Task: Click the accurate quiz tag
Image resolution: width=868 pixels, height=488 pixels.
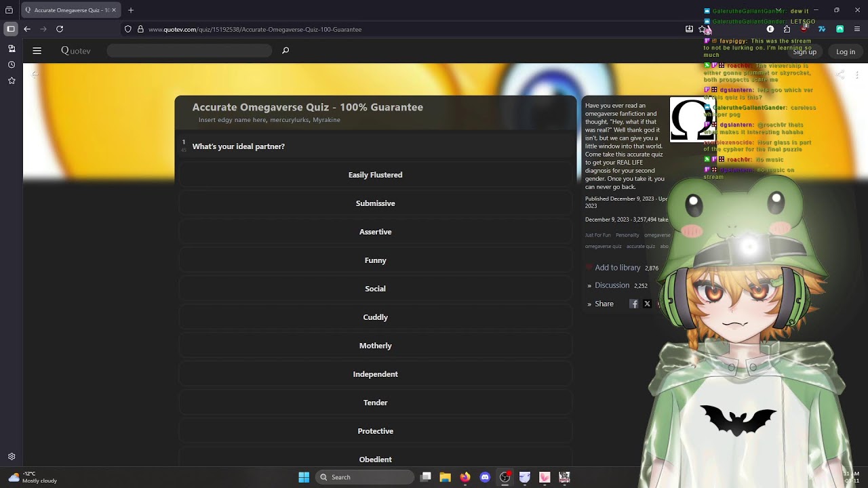Action: [641, 247]
